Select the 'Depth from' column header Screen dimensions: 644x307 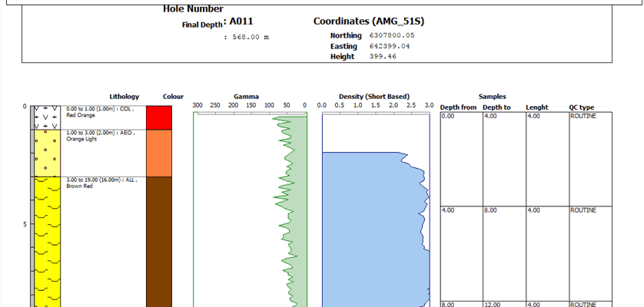point(459,107)
